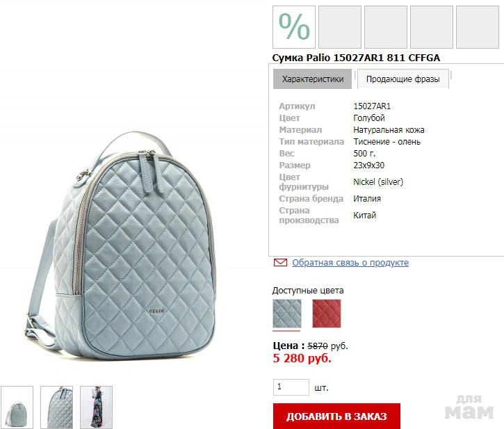Screen dimensions: 504x429
Task: Click the second empty gray badge box
Action: coord(340,27)
